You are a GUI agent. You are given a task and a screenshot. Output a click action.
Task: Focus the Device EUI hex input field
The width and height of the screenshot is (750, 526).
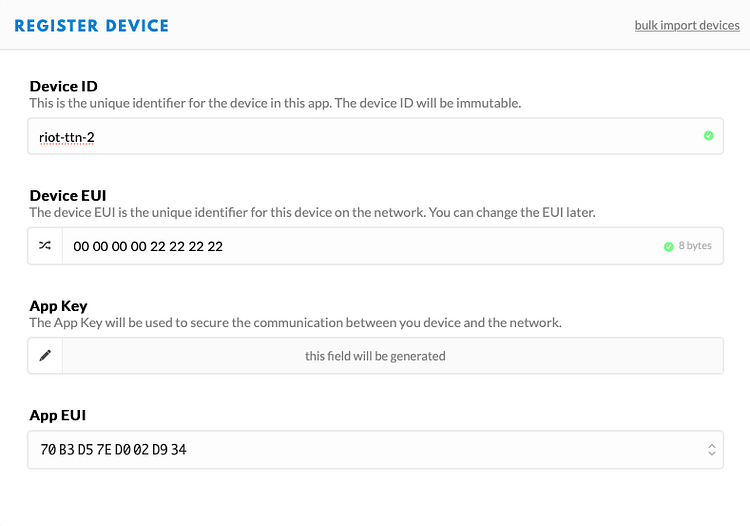pyautogui.click(x=350, y=246)
